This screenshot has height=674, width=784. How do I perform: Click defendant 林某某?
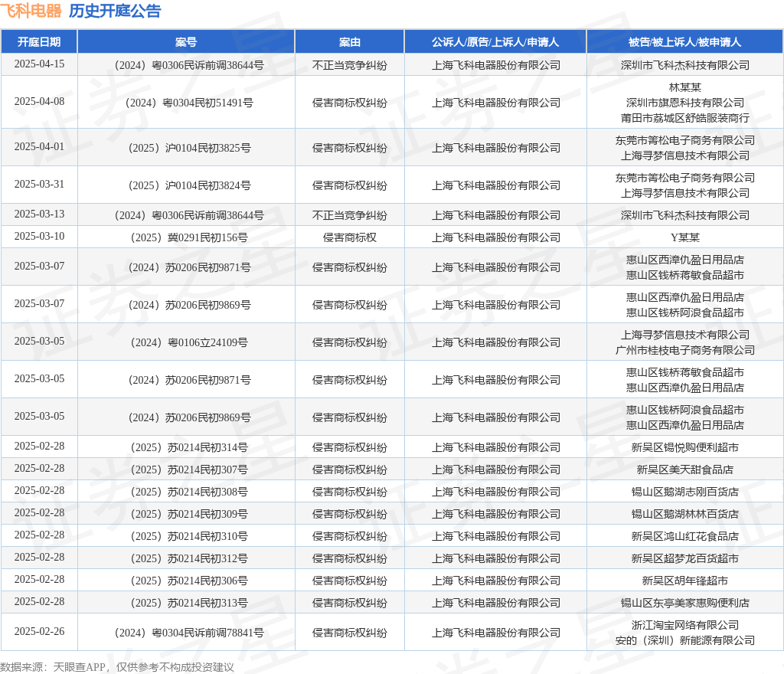(684, 87)
